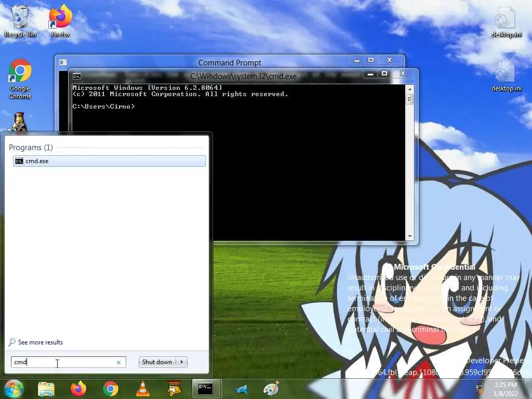
Task: Open the Google Chrome desktop shortcut
Action: pos(20,79)
